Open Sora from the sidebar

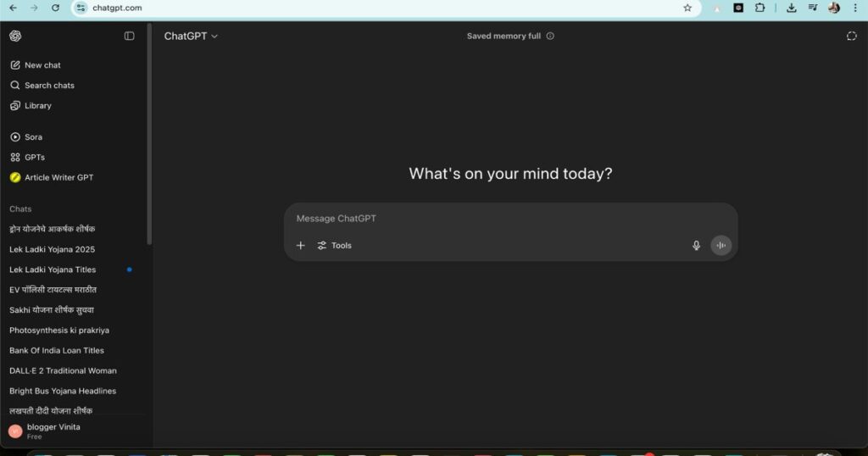(26, 136)
